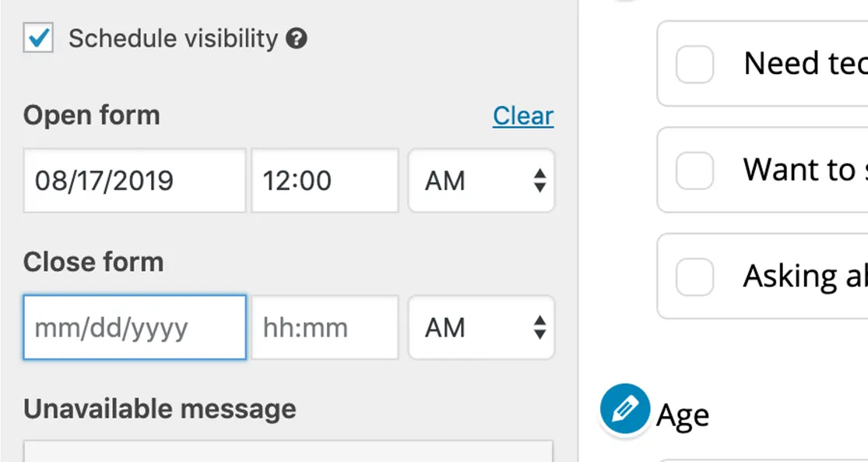Viewport: 868px width, 462px height.
Task: Click the "Asking a..." choice row
Action: click(x=786, y=276)
